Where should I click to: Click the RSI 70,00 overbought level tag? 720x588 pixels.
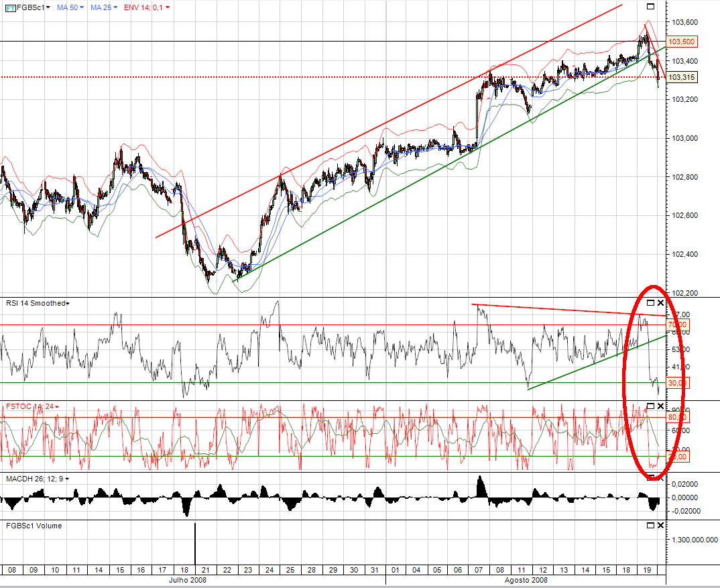point(677,325)
